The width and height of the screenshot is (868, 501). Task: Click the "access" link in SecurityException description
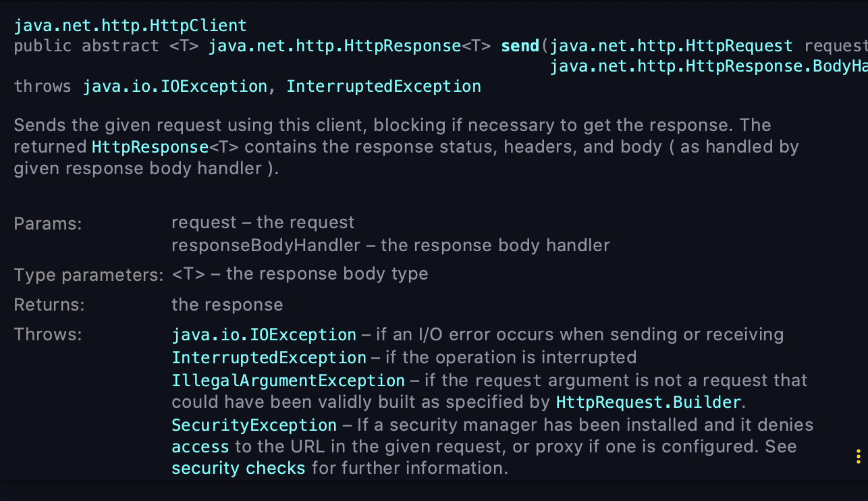pos(200,447)
